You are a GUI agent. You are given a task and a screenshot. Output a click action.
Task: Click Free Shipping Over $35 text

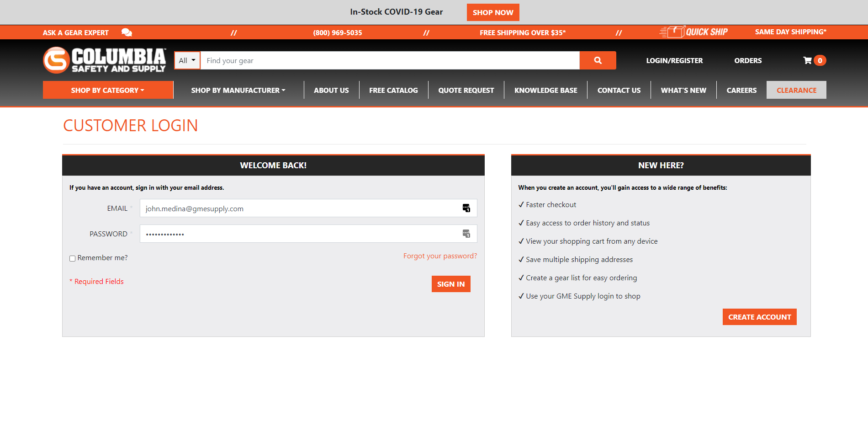(x=523, y=32)
